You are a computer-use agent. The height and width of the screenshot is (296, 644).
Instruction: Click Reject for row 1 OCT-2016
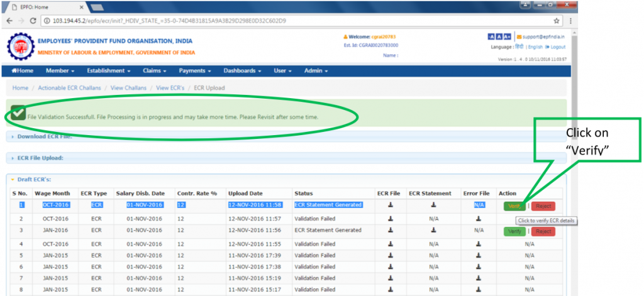coord(544,206)
